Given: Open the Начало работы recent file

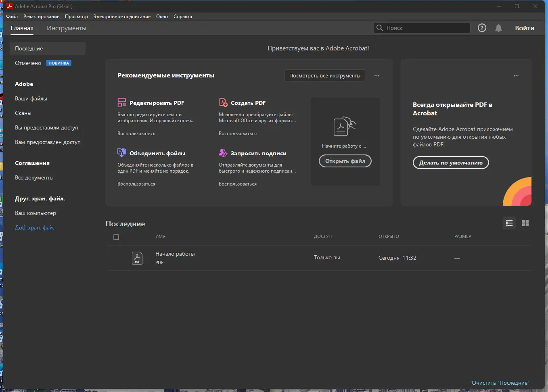Looking at the screenshot, I should click(x=319, y=258).
